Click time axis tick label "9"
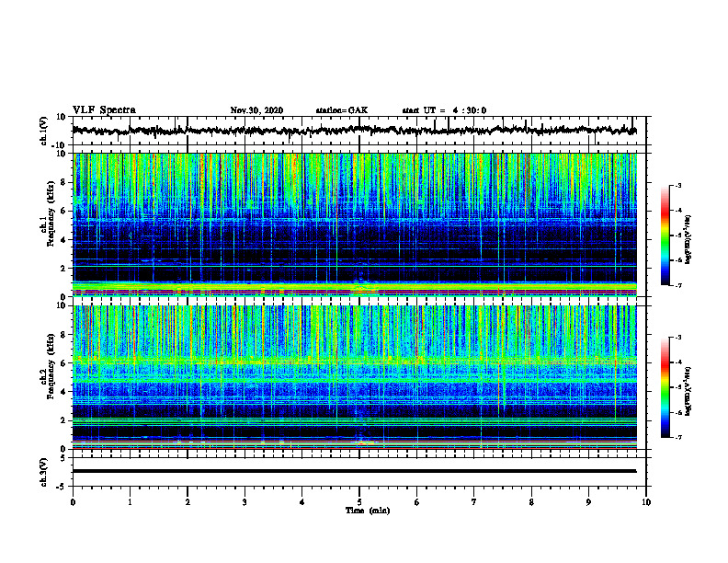This screenshot has height=563, width=728. click(588, 502)
